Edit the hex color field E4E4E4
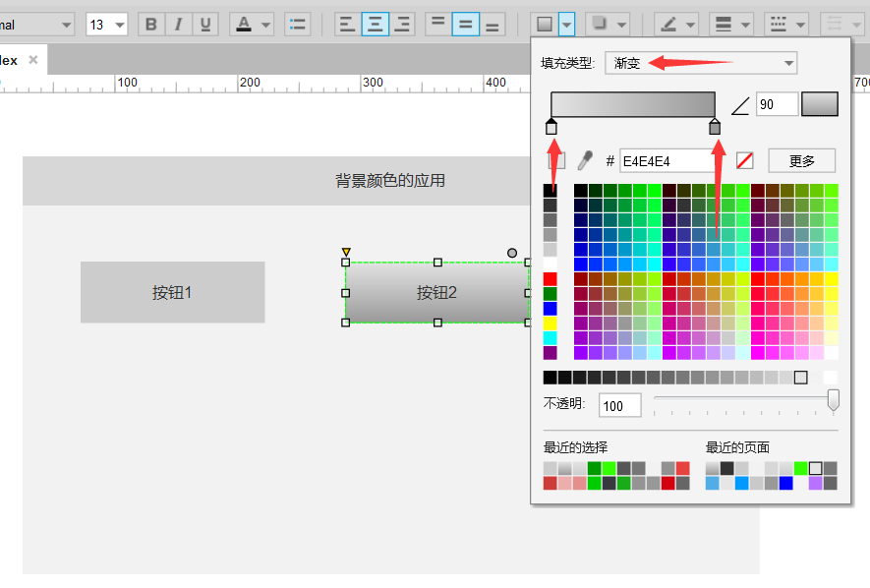Image resolution: width=870 pixels, height=588 pixels. (667, 161)
